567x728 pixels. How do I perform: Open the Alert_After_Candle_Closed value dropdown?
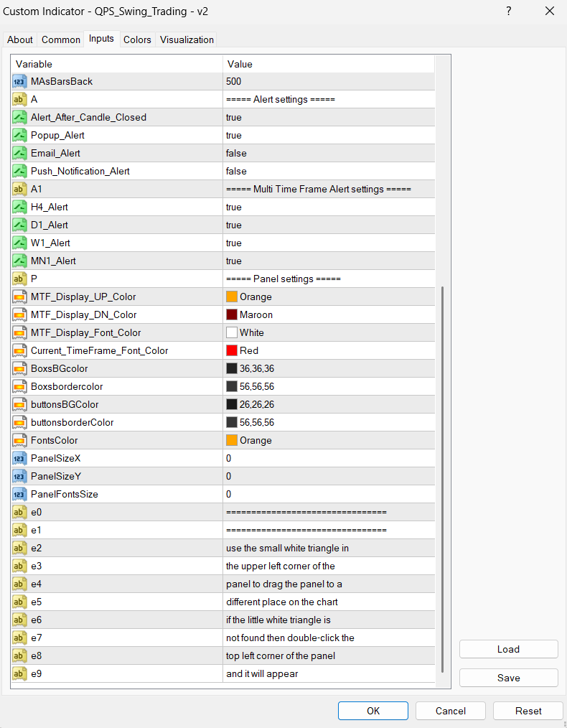(x=328, y=117)
